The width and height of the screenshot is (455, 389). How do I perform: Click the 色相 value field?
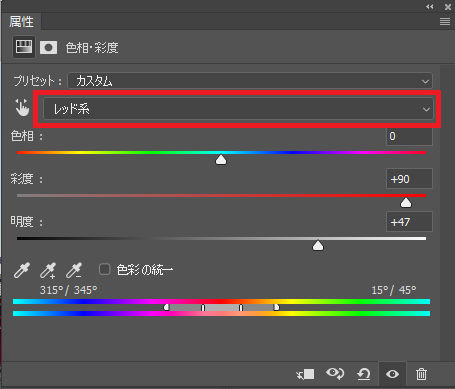click(409, 136)
